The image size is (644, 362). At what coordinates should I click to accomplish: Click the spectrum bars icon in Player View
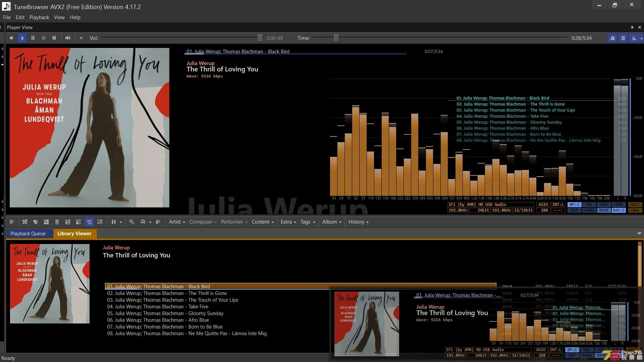click(x=634, y=38)
